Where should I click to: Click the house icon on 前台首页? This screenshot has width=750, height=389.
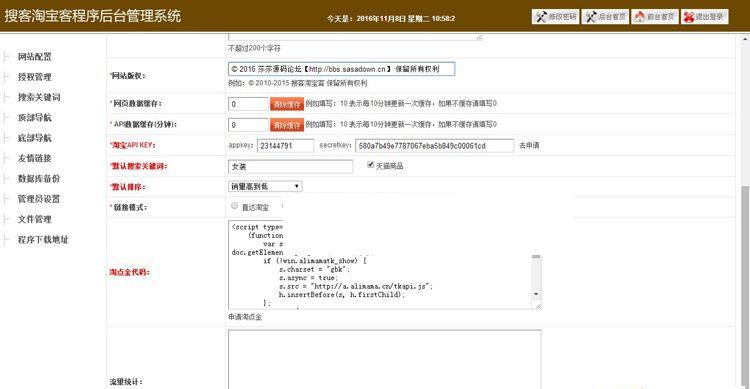[640, 17]
